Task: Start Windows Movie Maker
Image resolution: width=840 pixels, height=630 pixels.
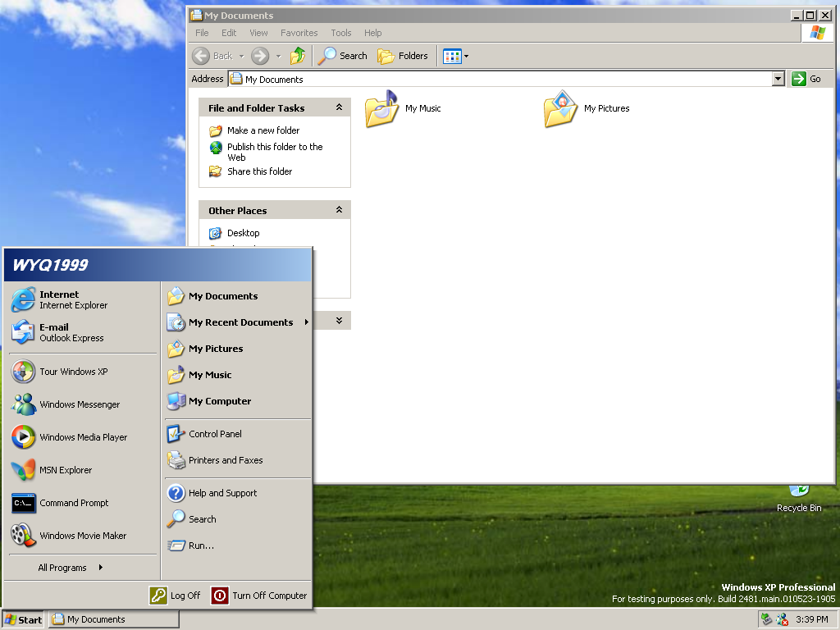Action: pyautogui.click(x=82, y=536)
